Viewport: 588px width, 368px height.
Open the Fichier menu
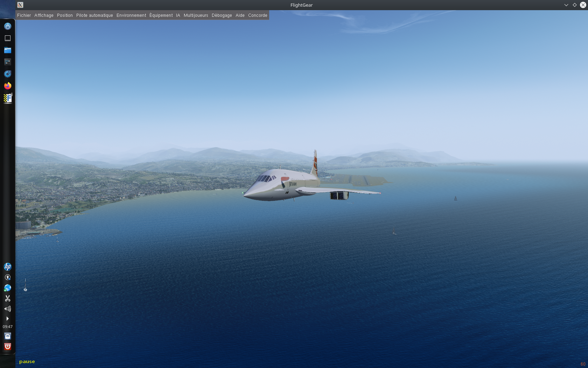tap(24, 15)
